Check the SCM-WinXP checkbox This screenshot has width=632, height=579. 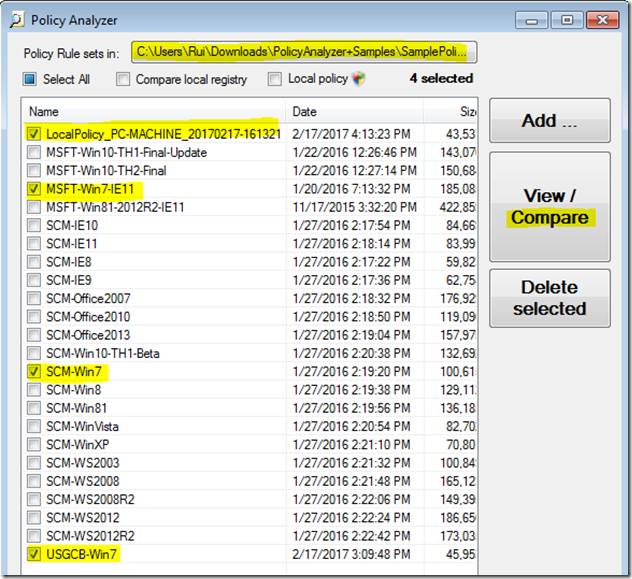point(34,444)
